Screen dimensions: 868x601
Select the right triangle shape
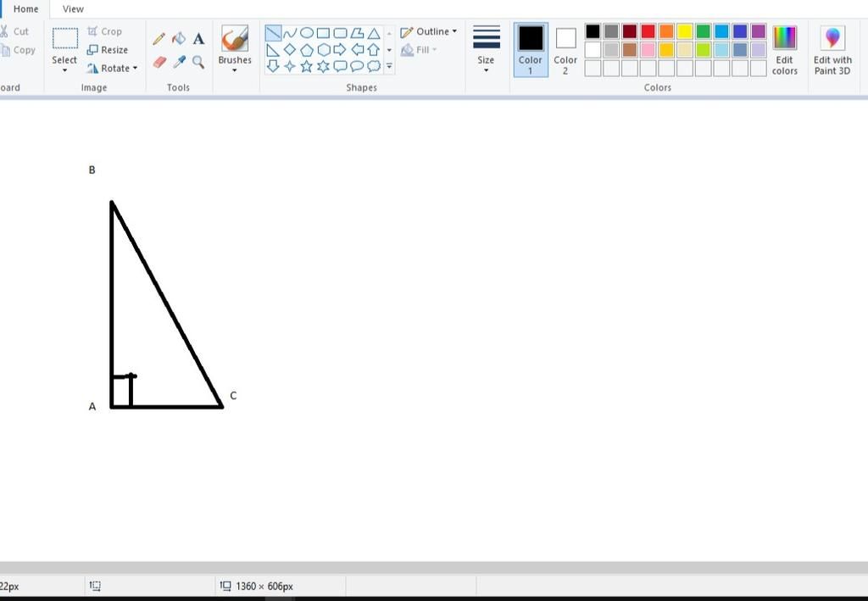tap(273, 50)
